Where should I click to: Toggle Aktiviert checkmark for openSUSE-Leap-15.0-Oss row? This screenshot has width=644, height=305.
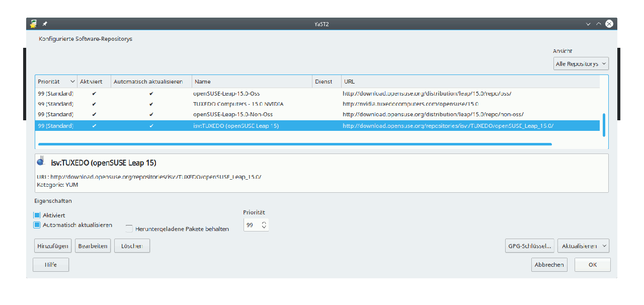point(94,94)
